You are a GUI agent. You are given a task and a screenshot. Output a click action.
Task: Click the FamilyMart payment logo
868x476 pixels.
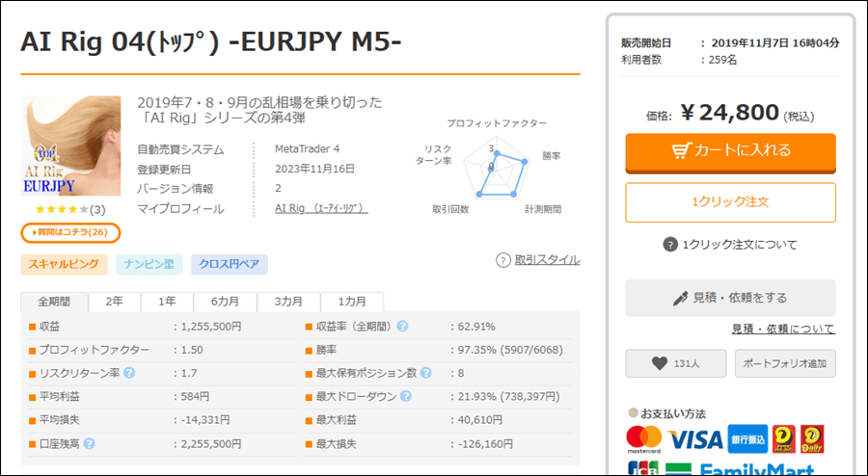coord(757,470)
